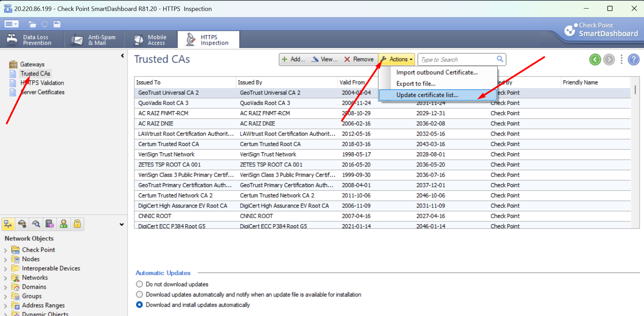Viewport: 644px width, 316px height.
Task: Open a policy package via the folder icon
Action: click(x=33, y=24)
